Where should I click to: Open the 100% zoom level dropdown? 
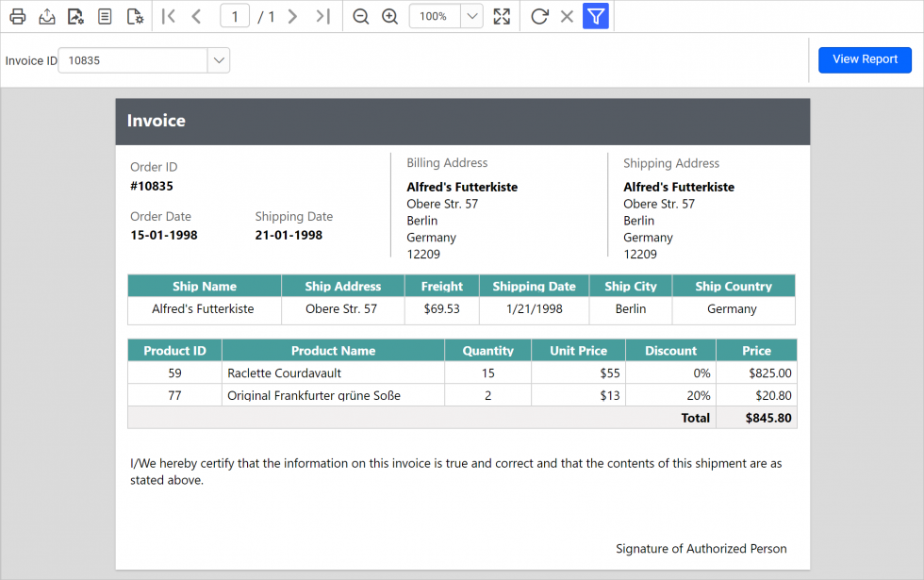pos(472,17)
